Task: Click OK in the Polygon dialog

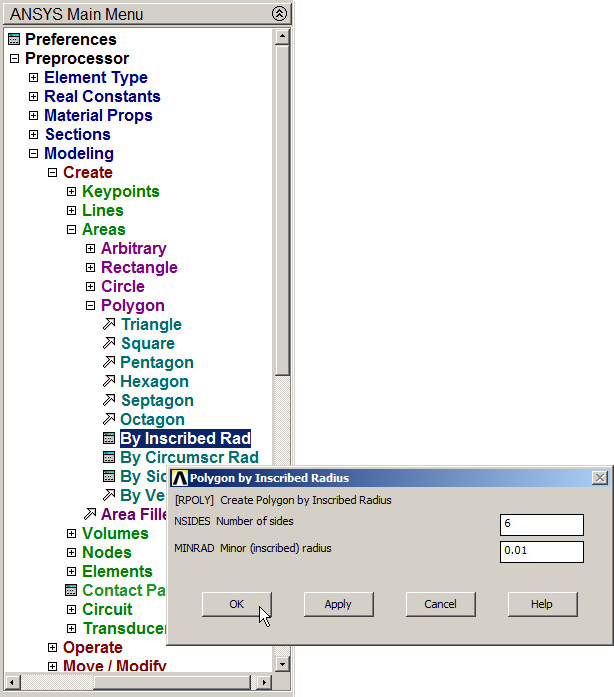Action: click(237, 604)
